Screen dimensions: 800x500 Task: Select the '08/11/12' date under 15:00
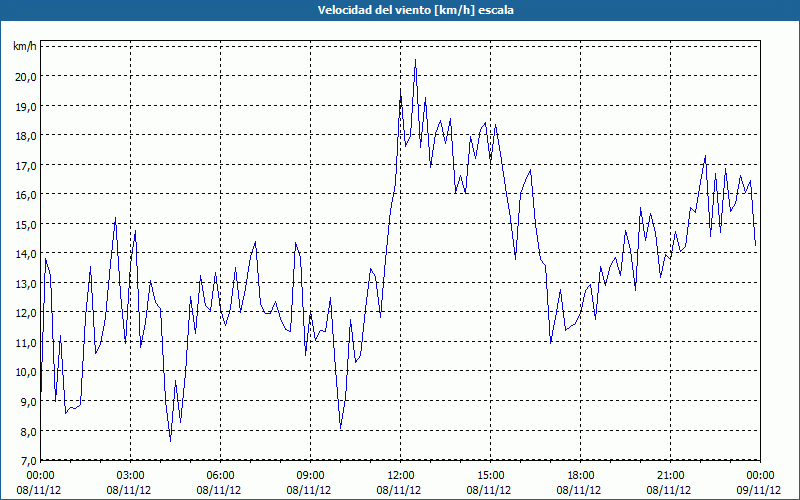[x=489, y=490]
